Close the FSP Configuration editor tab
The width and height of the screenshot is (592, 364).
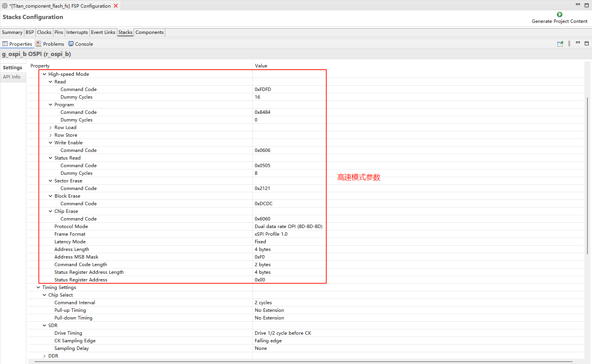click(x=116, y=6)
